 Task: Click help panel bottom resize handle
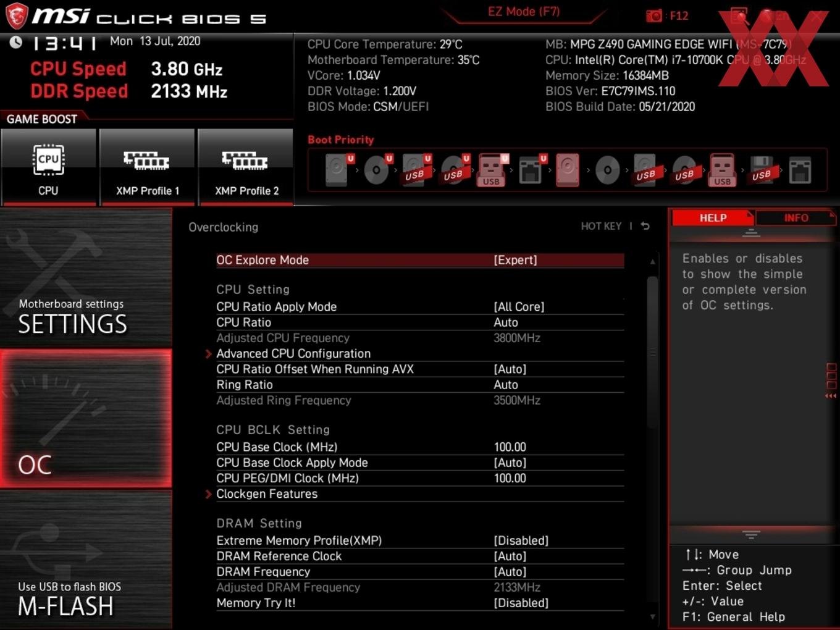[x=751, y=534]
